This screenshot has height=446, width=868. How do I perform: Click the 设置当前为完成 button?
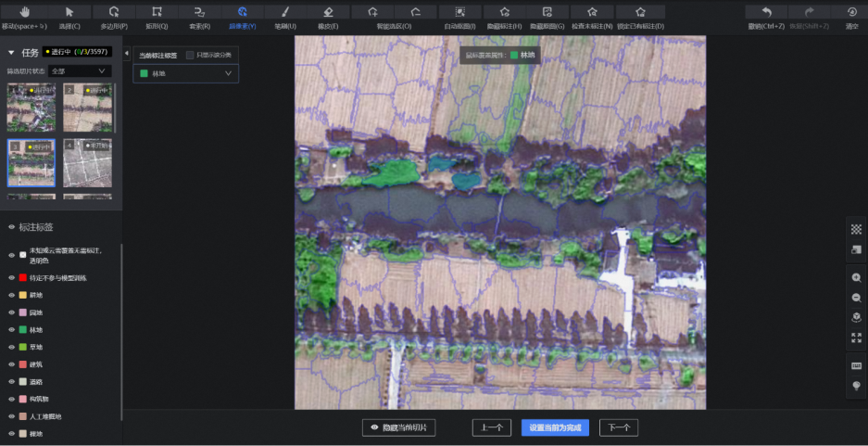pyautogui.click(x=555, y=427)
